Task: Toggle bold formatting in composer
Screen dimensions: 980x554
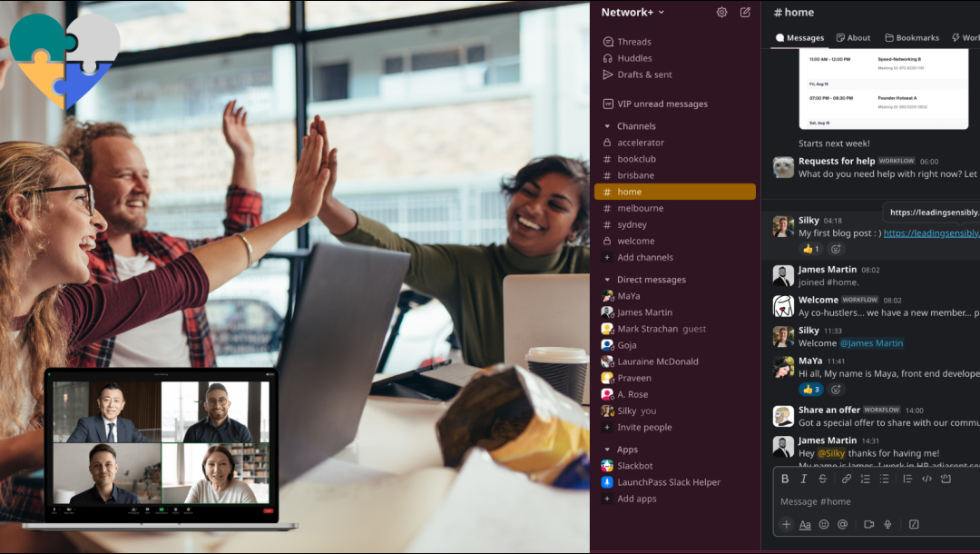Action: 785,479
